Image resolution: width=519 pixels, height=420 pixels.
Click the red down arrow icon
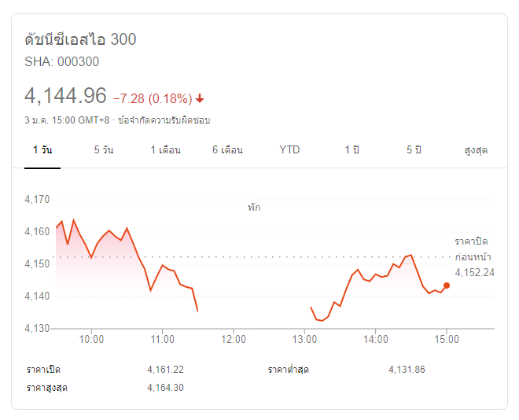tap(200, 98)
